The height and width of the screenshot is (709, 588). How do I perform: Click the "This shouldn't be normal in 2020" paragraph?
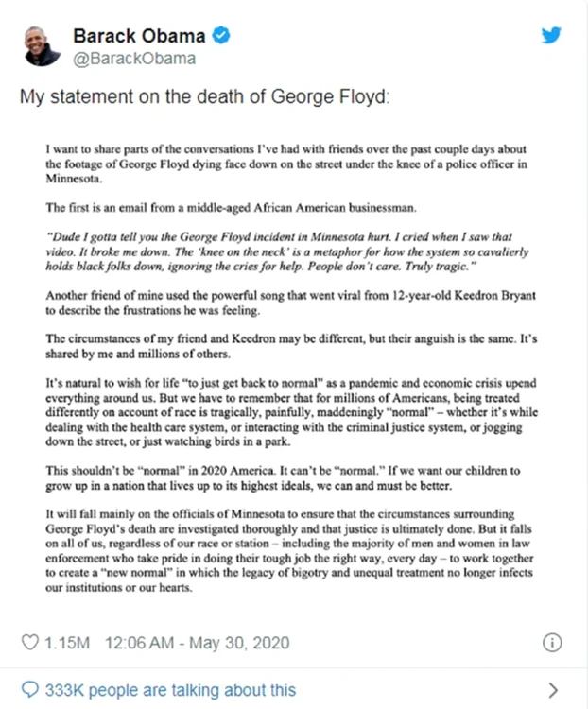point(283,478)
